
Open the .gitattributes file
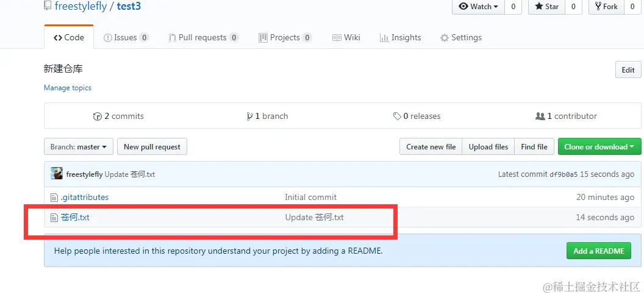point(85,197)
